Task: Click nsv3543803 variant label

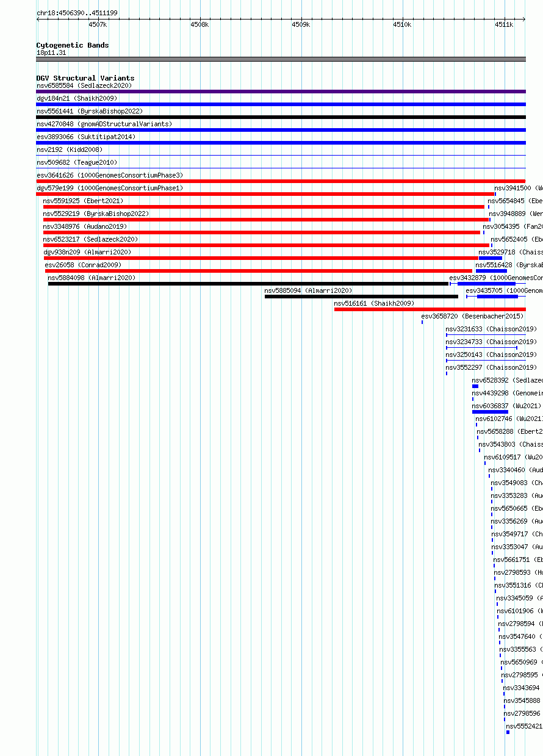Action: click(511, 444)
